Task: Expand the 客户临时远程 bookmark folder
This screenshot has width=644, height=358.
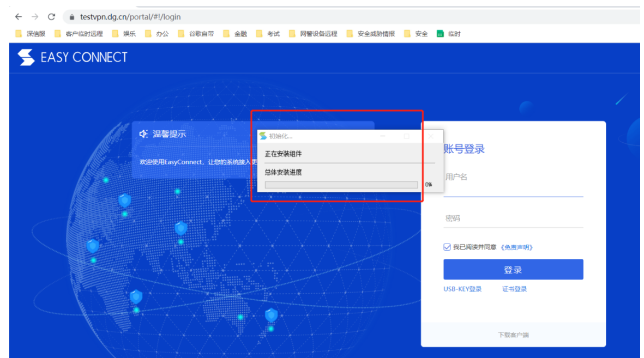Action: (x=79, y=34)
